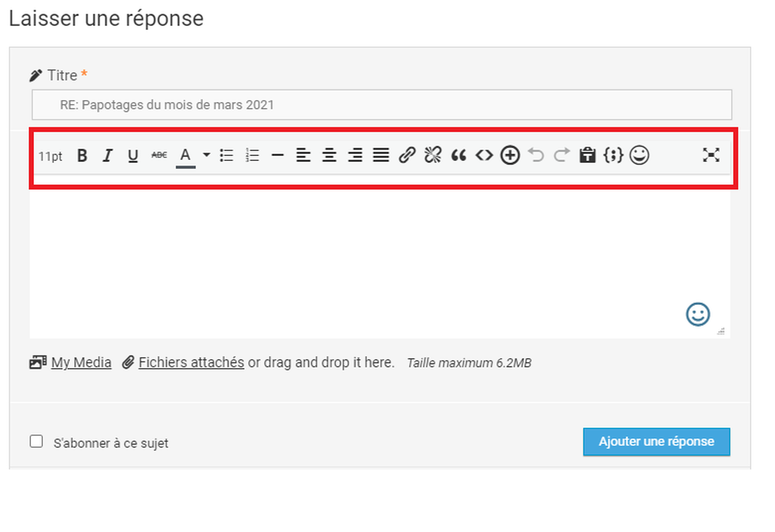This screenshot has height=532, width=775.
Task: Open the Fichiers attachés link
Action: click(191, 363)
